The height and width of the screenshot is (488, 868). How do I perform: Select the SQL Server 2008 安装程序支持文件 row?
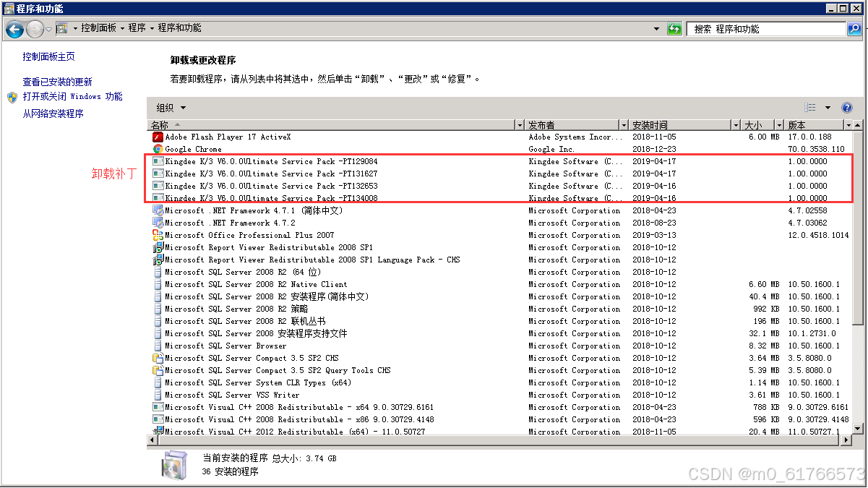(x=499, y=333)
